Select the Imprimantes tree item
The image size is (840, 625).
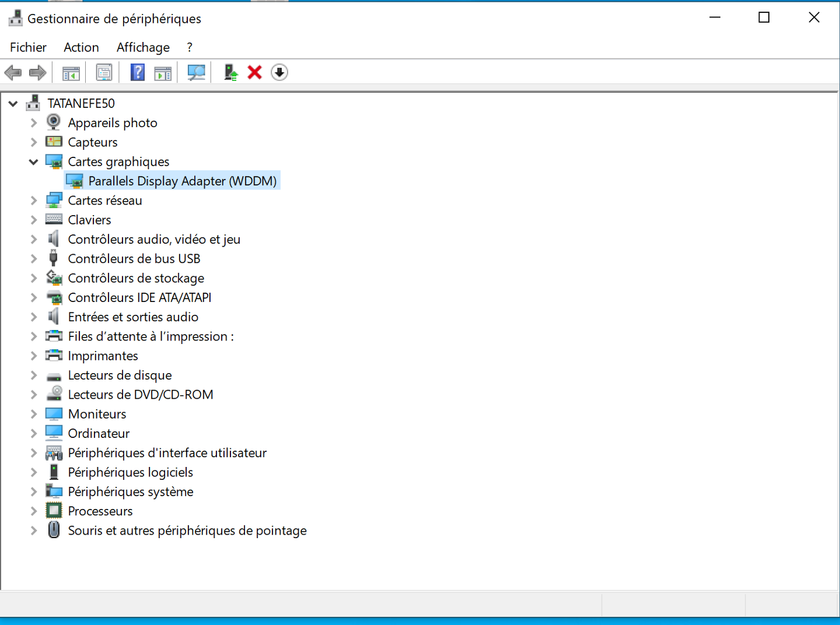click(103, 356)
